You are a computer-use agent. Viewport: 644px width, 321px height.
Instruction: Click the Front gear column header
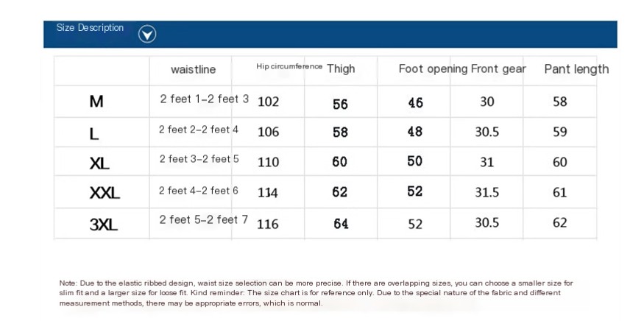click(x=498, y=68)
